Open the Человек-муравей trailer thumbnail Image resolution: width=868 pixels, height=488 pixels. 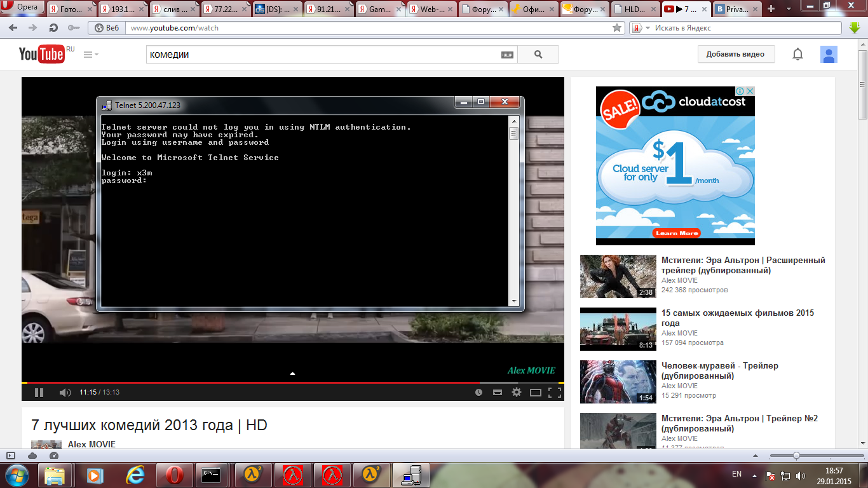(618, 382)
